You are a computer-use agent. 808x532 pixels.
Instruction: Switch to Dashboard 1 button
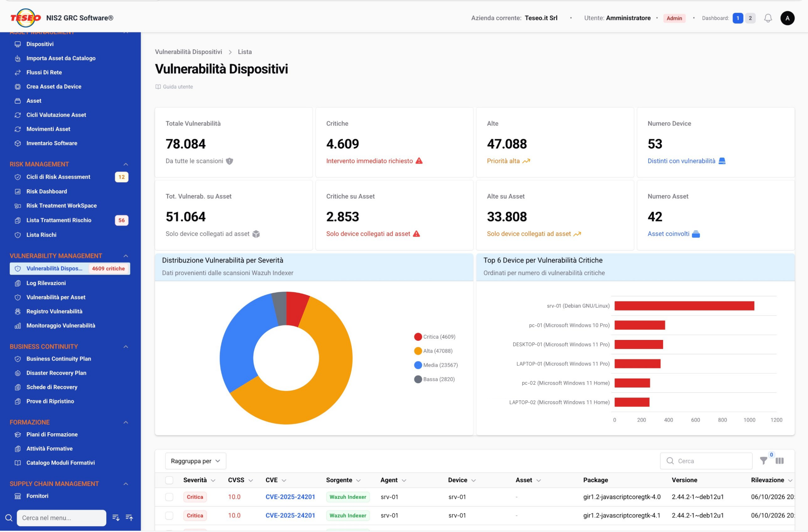(x=738, y=18)
